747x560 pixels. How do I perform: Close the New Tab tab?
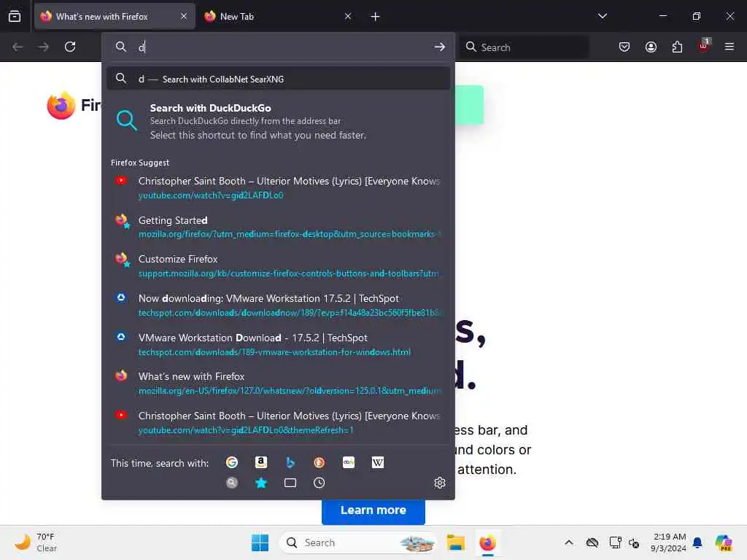tap(348, 16)
